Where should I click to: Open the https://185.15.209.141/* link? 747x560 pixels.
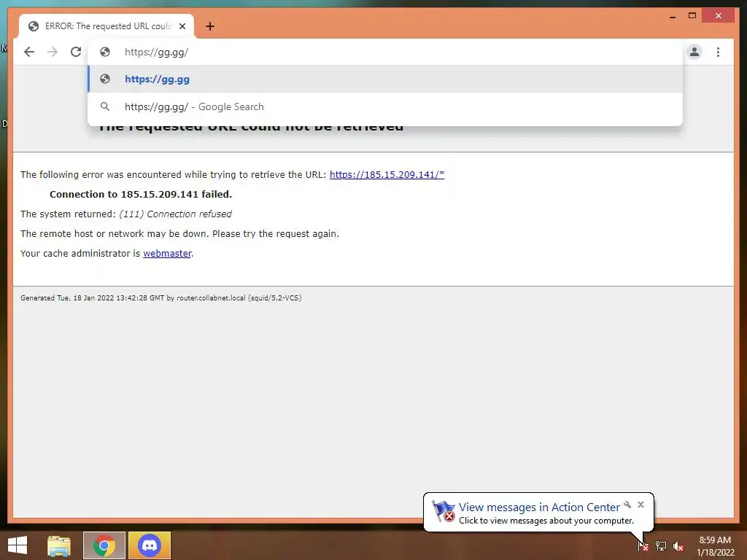(x=387, y=174)
